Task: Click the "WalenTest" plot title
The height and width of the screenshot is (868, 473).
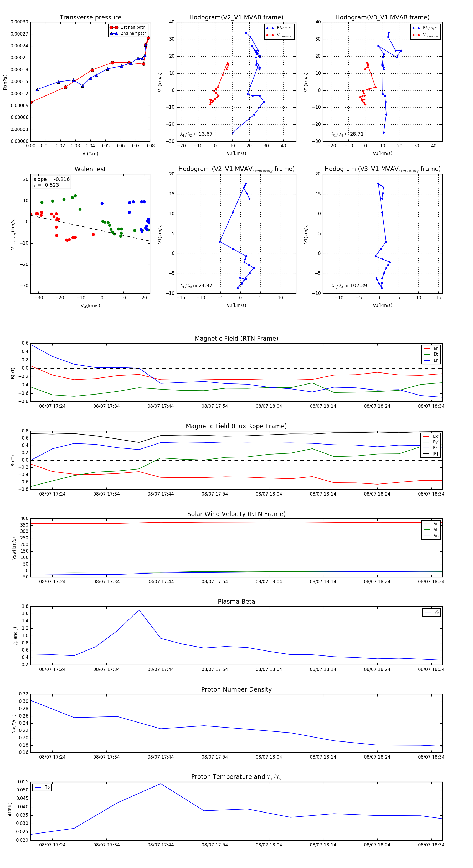Action: (x=90, y=169)
